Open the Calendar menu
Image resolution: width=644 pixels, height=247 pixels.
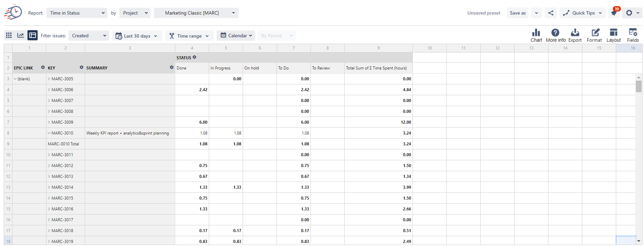point(236,36)
